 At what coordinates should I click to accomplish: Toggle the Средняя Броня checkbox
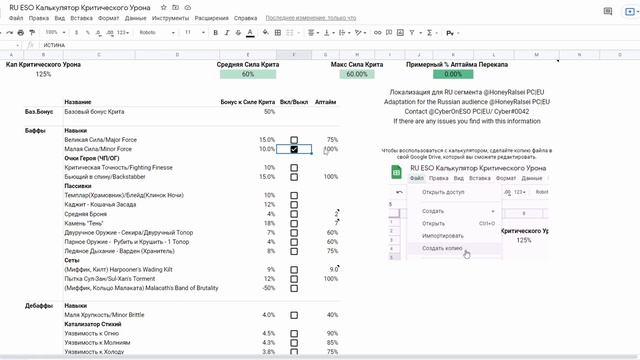pos(294,214)
